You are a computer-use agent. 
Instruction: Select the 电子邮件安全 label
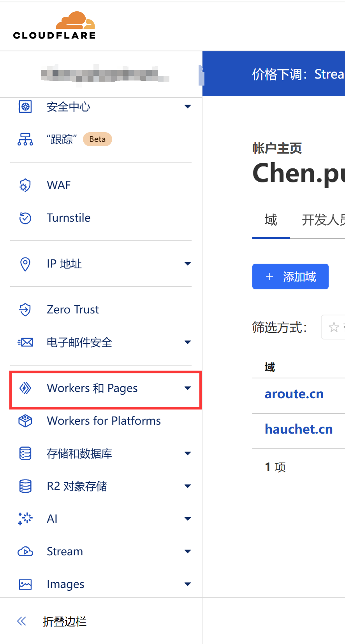79,342
